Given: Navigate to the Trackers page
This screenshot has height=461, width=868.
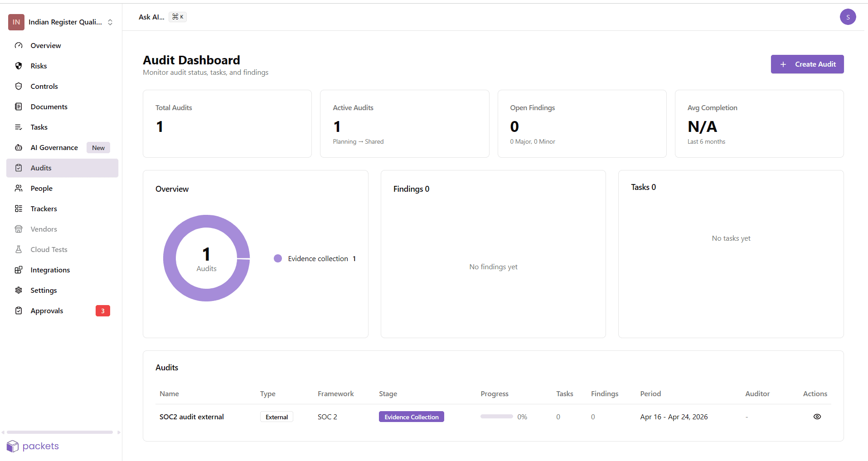Looking at the screenshot, I should coord(62,209).
